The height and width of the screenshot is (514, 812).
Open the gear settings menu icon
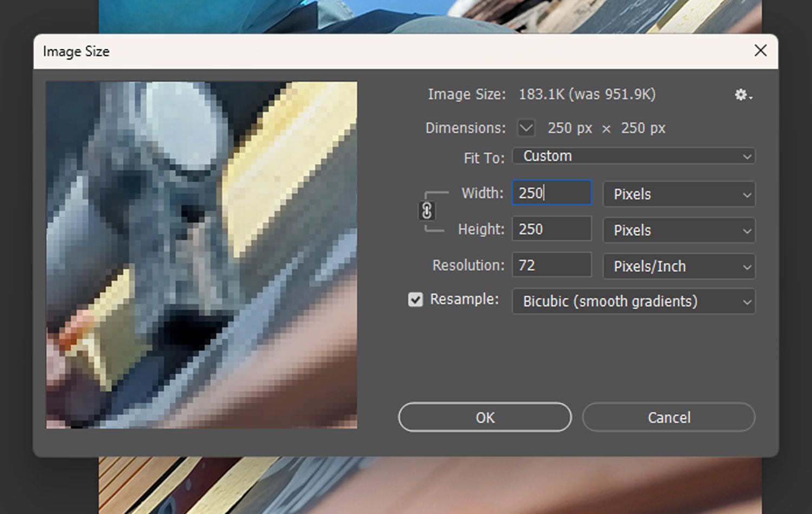(742, 95)
